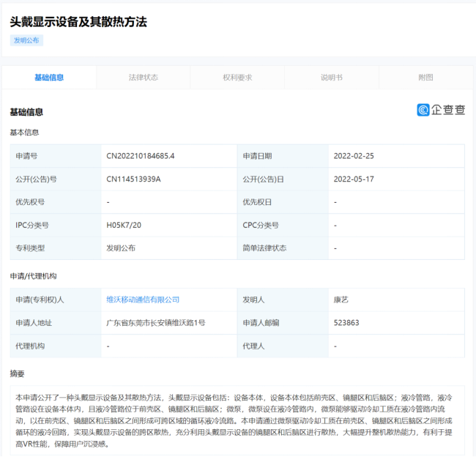Click application number CN202210184685.4
This screenshot has width=476, height=457.
(x=141, y=156)
